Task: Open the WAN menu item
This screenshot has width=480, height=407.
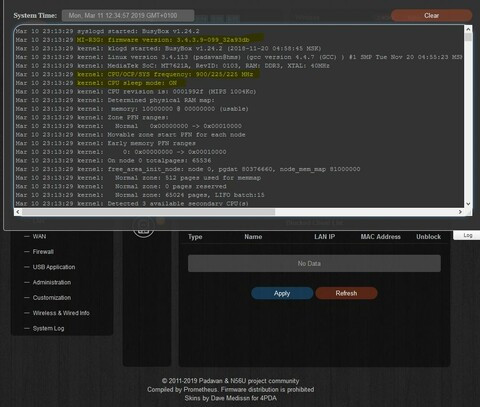Action: click(x=39, y=236)
